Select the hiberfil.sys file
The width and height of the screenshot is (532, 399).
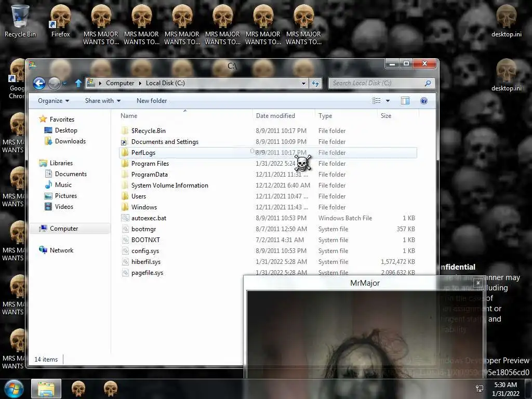pyautogui.click(x=146, y=262)
